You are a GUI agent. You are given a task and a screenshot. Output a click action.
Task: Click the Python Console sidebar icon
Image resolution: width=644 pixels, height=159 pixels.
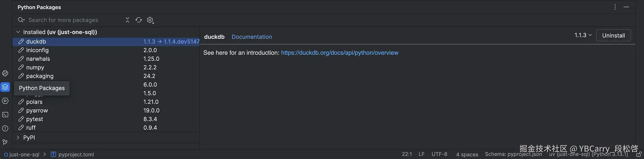(x=5, y=73)
